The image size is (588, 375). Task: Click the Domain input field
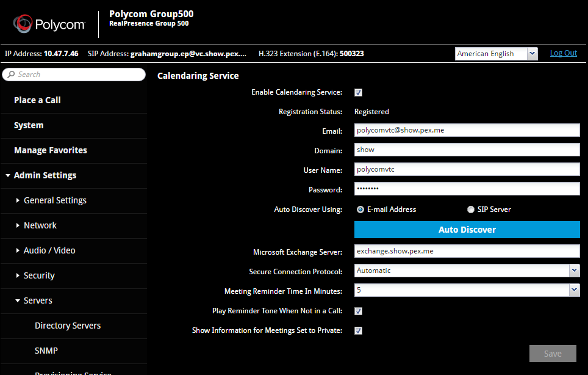[x=467, y=150]
